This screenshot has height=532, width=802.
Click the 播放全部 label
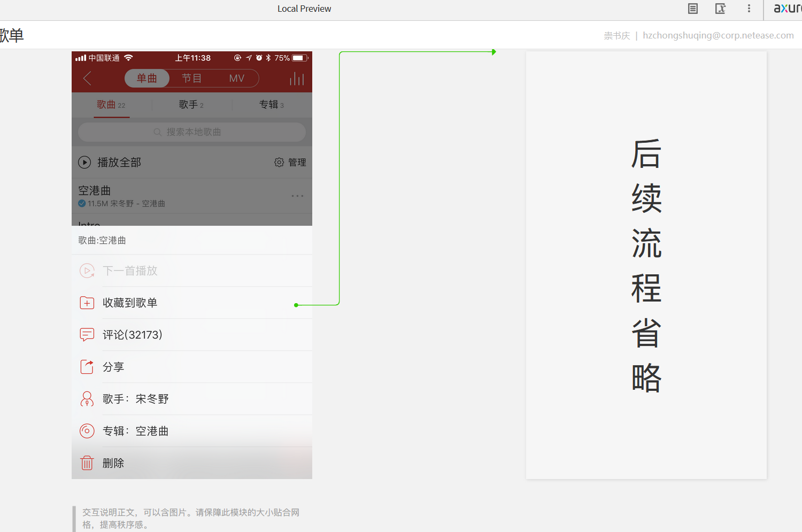point(119,163)
